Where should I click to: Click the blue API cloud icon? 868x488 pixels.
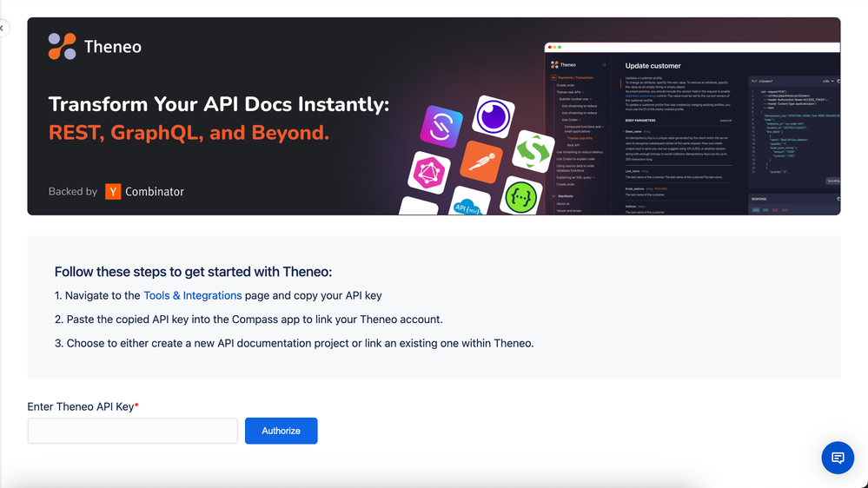467,202
